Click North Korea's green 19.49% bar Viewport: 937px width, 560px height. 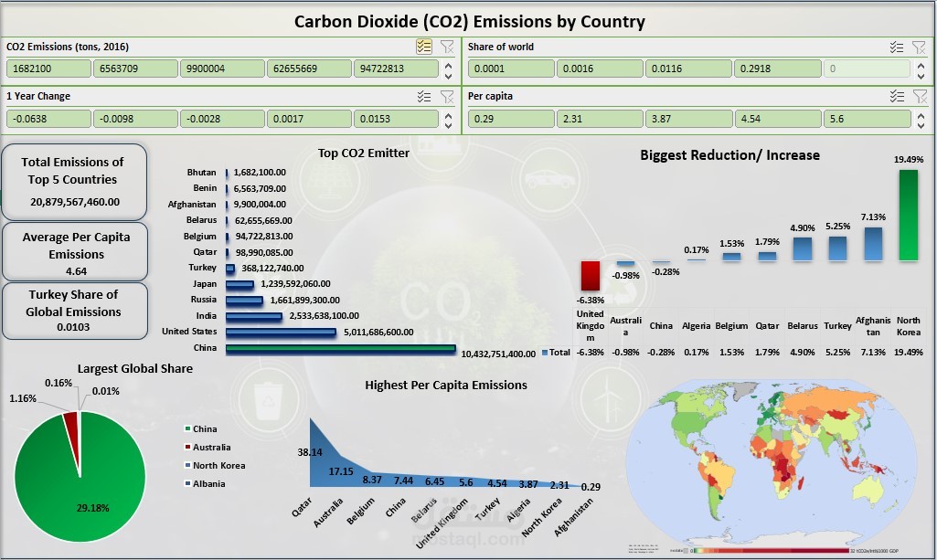[908, 215]
